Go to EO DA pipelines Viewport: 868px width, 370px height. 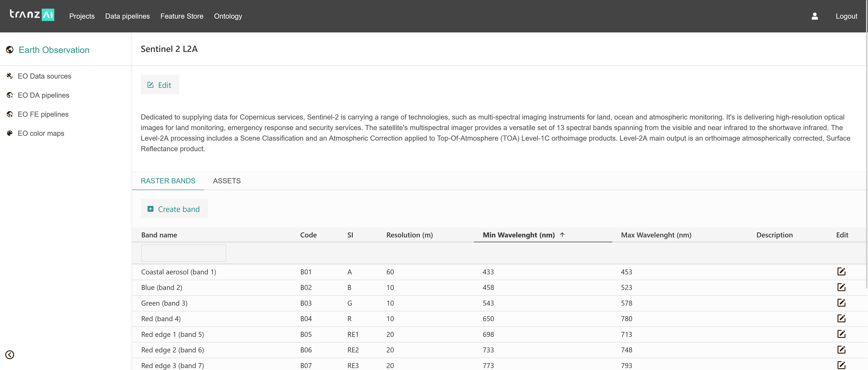pyautogui.click(x=43, y=95)
